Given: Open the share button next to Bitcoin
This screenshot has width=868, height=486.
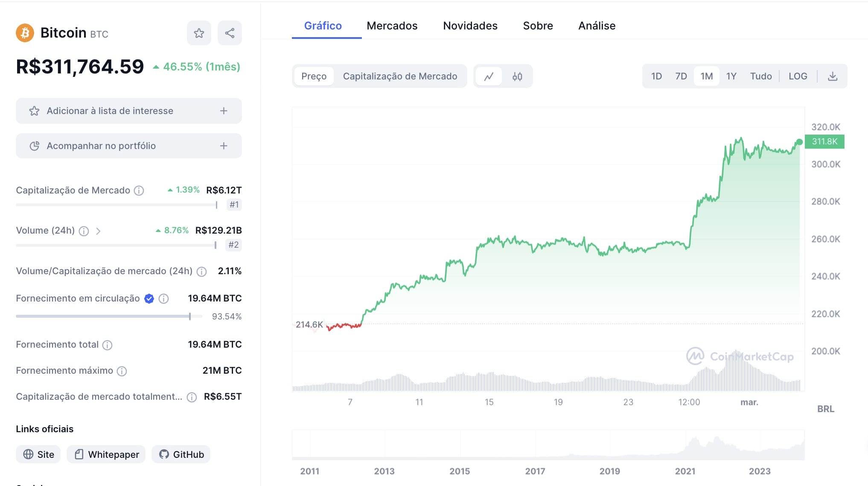Looking at the screenshot, I should coord(230,33).
